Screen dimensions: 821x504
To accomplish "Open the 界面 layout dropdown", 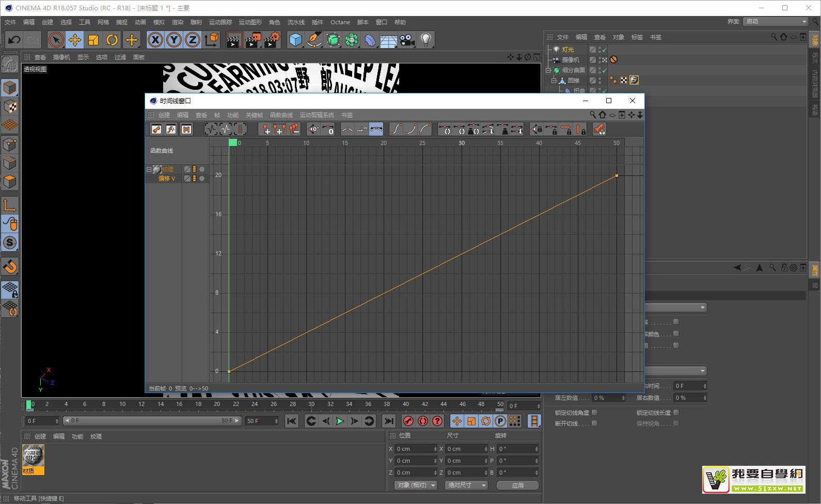I will pos(776,22).
